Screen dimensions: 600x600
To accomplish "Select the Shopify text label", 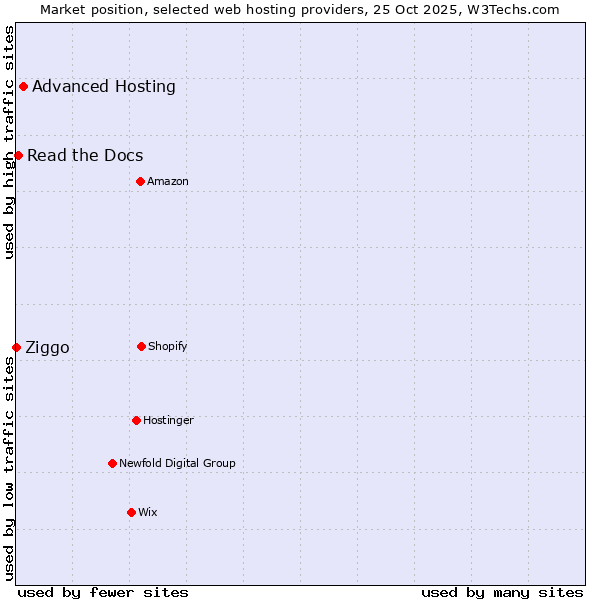I will point(168,346).
